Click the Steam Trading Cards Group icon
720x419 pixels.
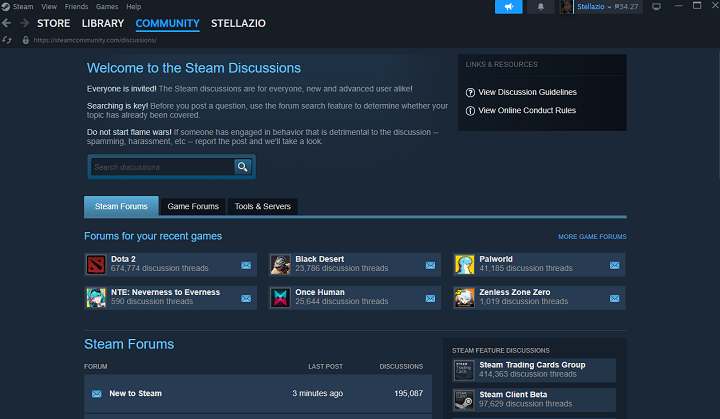pos(464,370)
